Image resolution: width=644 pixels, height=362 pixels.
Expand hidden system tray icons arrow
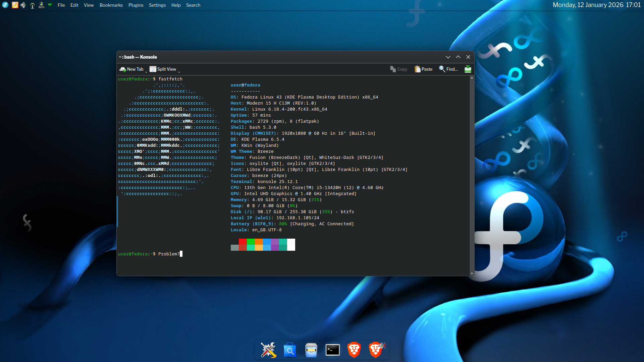tap(50, 5)
